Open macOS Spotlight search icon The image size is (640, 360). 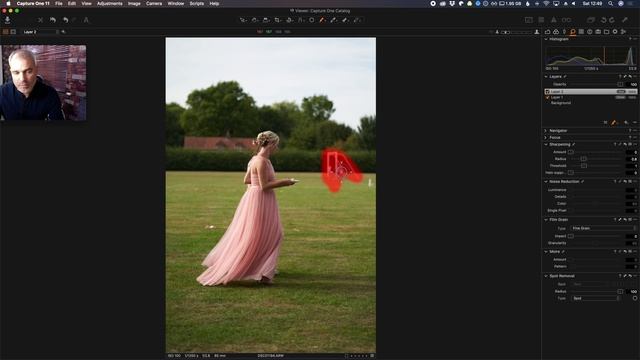point(610,3)
